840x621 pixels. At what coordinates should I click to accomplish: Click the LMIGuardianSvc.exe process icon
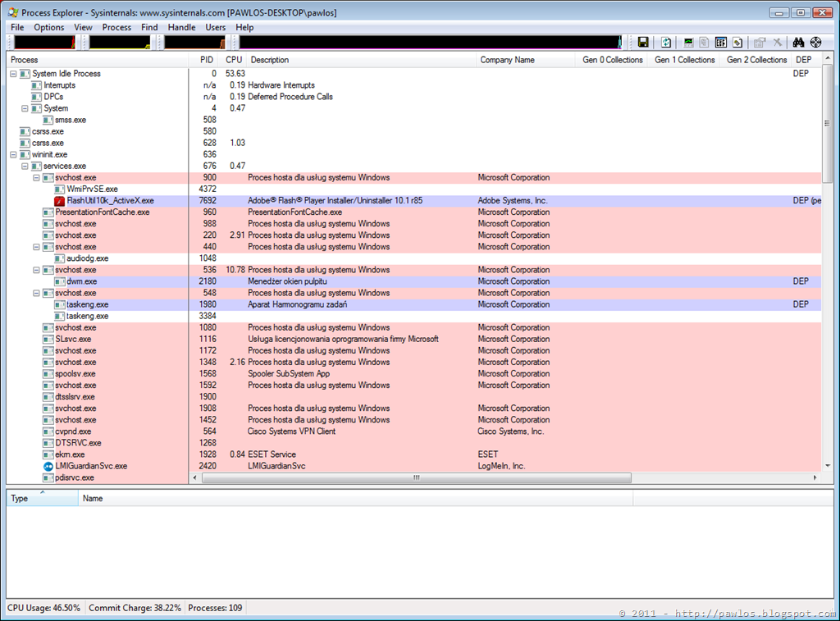pyautogui.click(x=48, y=466)
